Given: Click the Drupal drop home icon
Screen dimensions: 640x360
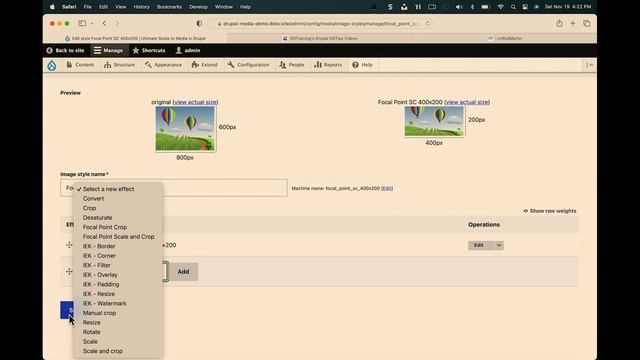Looking at the screenshot, I should [52, 65].
